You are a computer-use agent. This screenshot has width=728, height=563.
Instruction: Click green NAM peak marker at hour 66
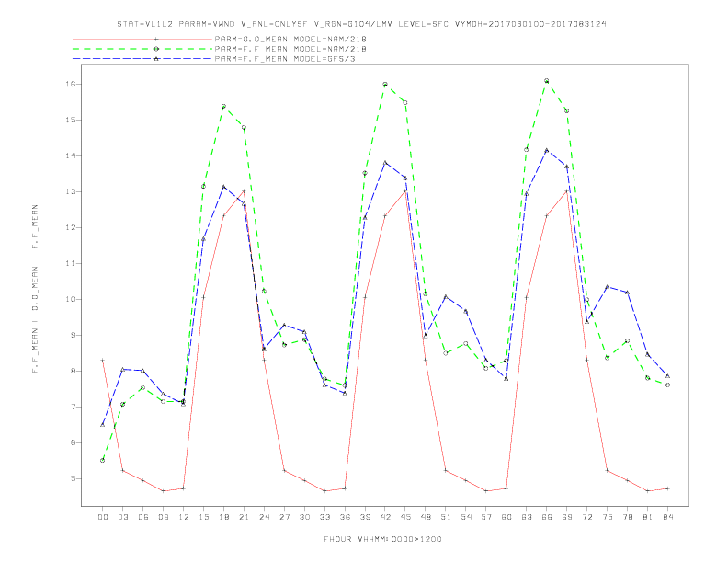(x=547, y=81)
